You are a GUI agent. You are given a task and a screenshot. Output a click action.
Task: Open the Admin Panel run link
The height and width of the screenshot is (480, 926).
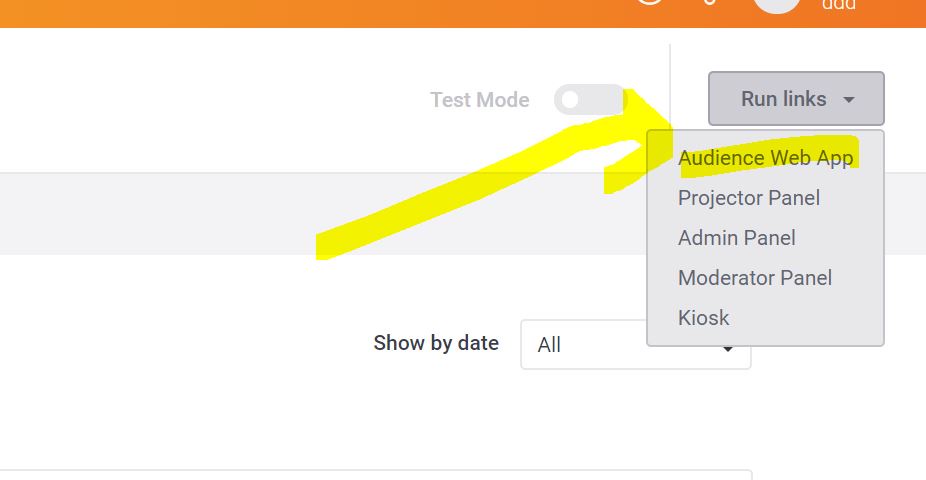click(x=736, y=238)
